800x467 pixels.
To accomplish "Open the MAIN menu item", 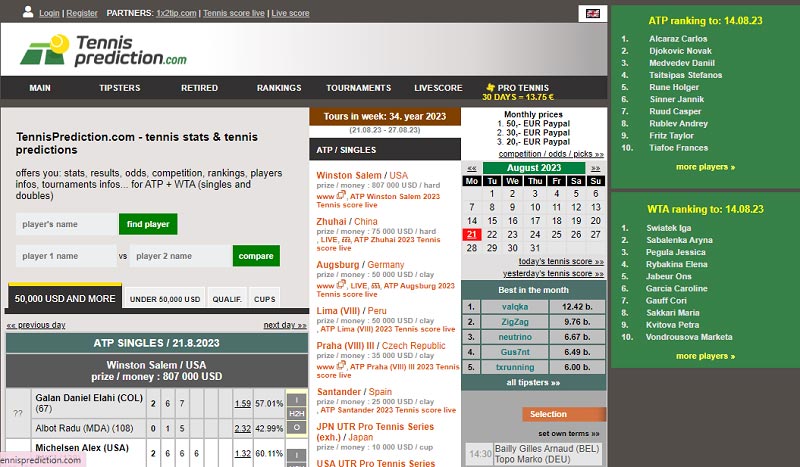I will (40, 88).
